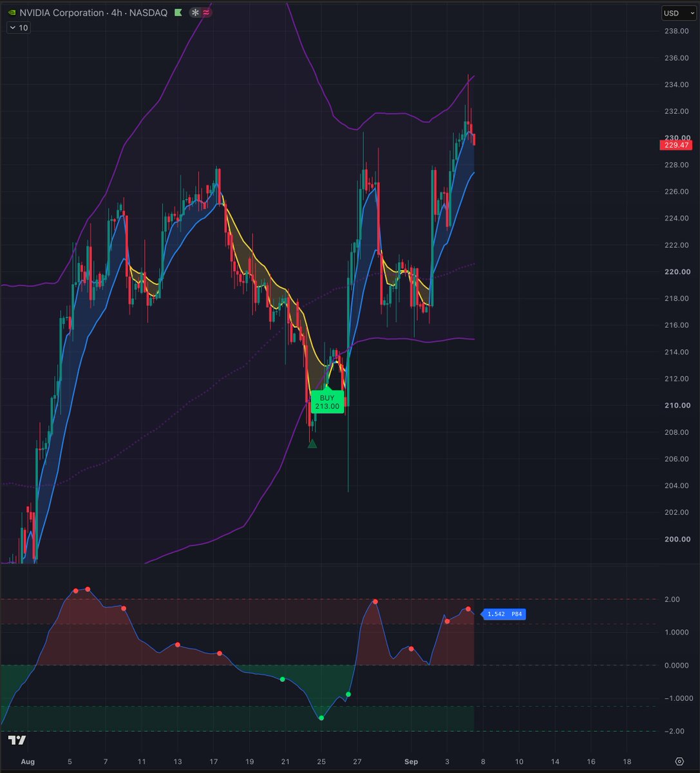The height and width of the screenshot is (773, 700).
Task: Click the 25 date label on time axis
Action: [321, 761]
